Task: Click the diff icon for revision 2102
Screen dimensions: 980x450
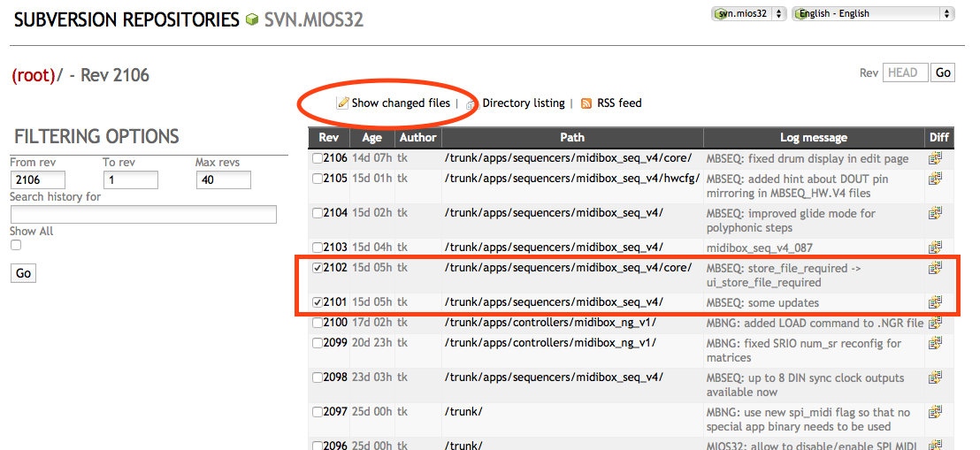Action: (x=935, y=268)
